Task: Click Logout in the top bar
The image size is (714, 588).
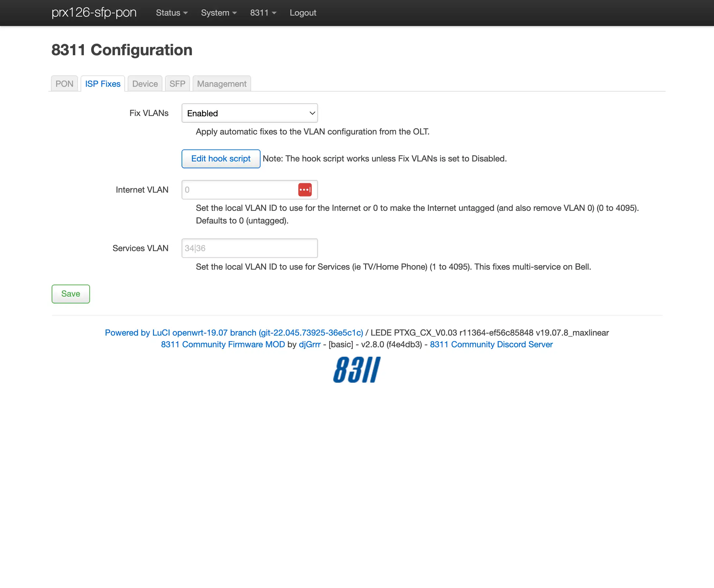Action: pos(303,13)
